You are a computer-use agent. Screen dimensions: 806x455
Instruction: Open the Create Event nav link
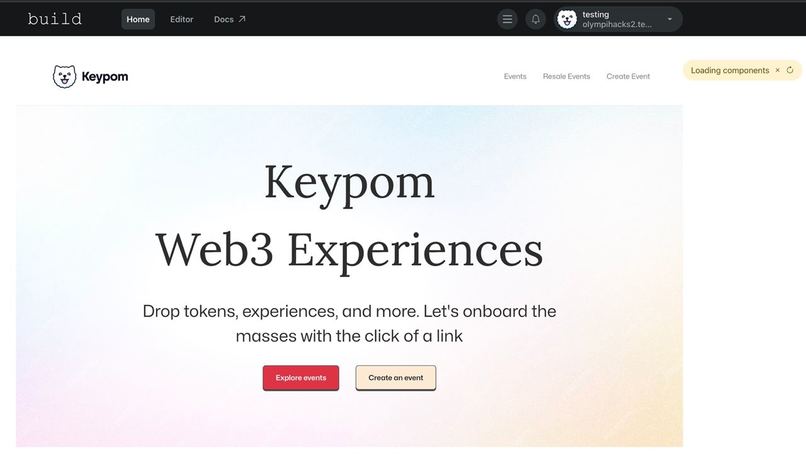point(628,76)
